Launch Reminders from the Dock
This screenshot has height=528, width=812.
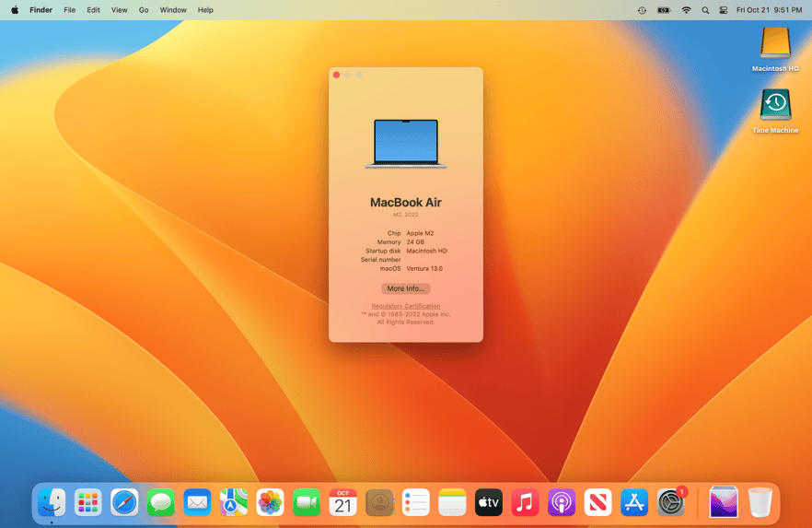click(x=416, y=502)
